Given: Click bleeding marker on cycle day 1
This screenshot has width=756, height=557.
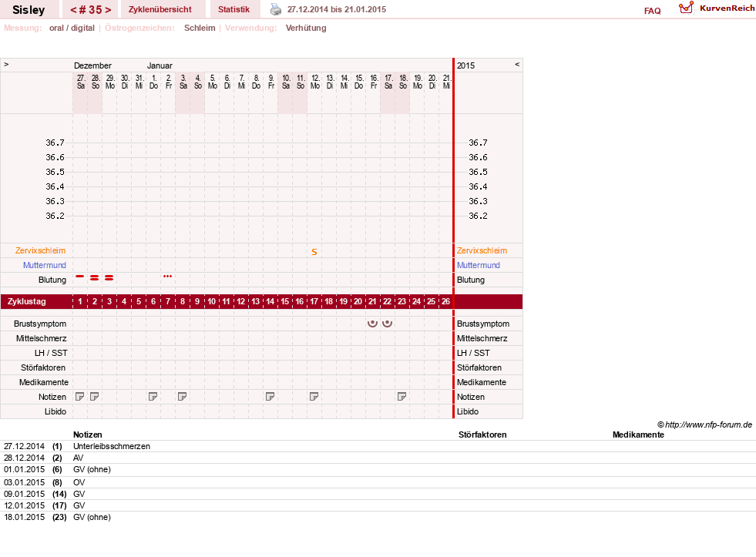Looking at the screenshot, I should point(80,277).
